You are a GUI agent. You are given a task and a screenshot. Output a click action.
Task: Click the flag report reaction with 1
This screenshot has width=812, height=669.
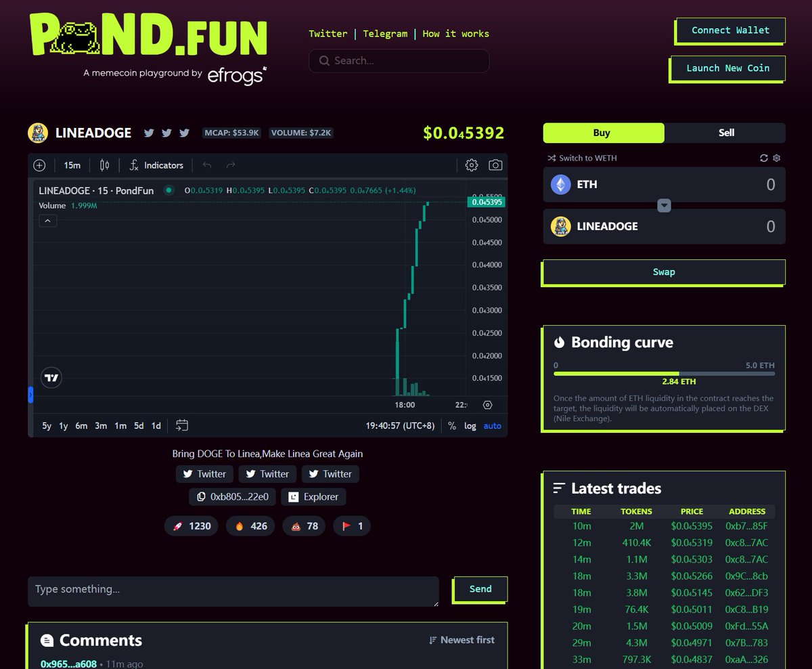click(352, 526)
